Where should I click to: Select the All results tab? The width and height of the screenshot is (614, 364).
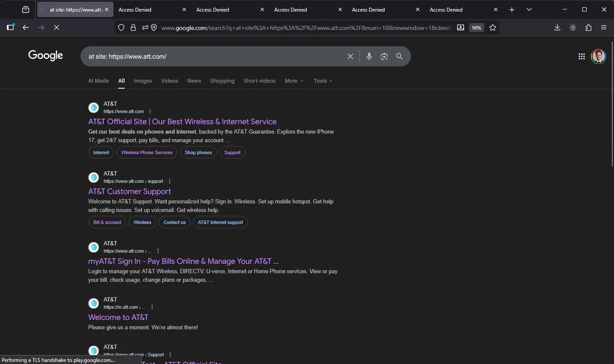[122, 81]
